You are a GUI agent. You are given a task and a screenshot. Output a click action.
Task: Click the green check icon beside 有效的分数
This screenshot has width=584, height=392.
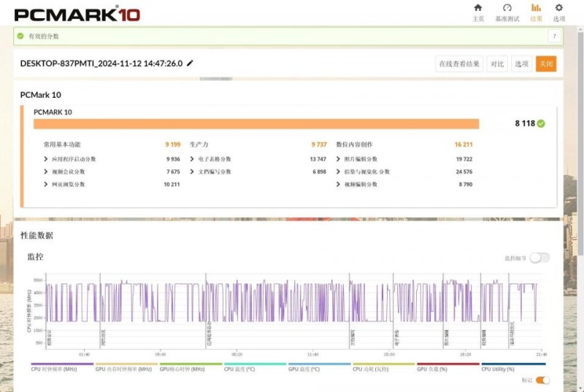click(x=21, y=36)
